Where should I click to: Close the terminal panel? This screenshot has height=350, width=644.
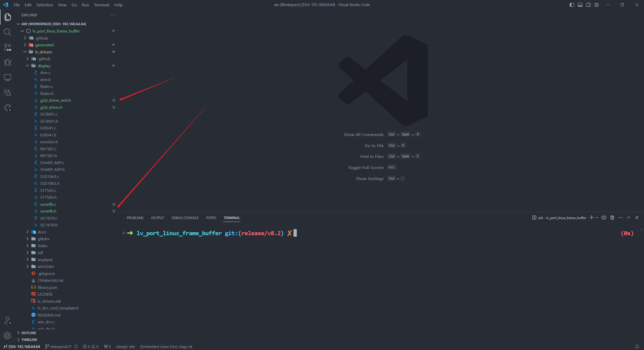[x=637, y=218]
